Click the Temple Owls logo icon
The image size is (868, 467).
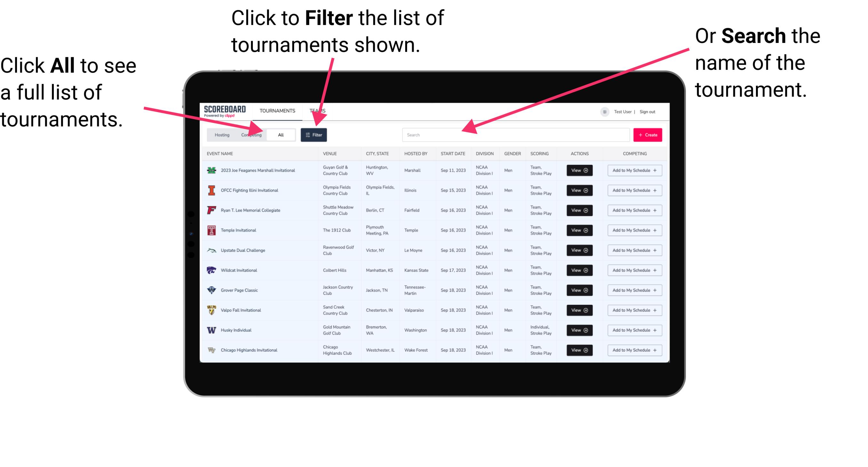pos(211,230)
